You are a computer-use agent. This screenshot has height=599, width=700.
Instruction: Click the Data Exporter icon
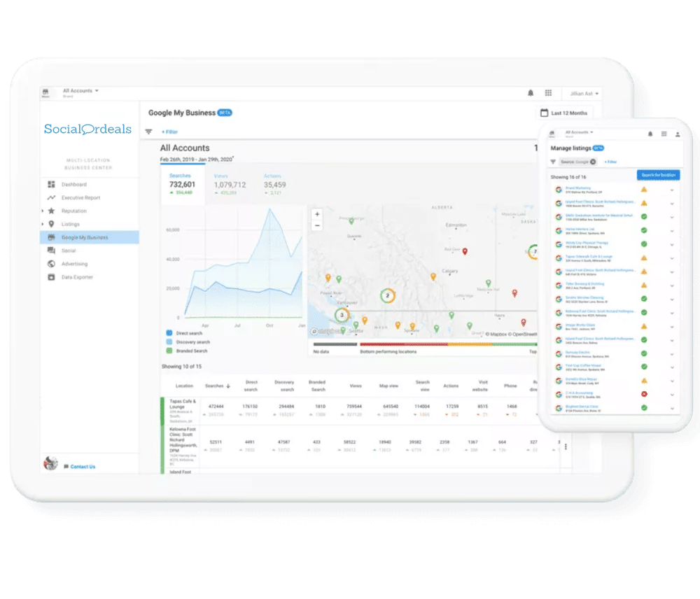tap(51, 278)
